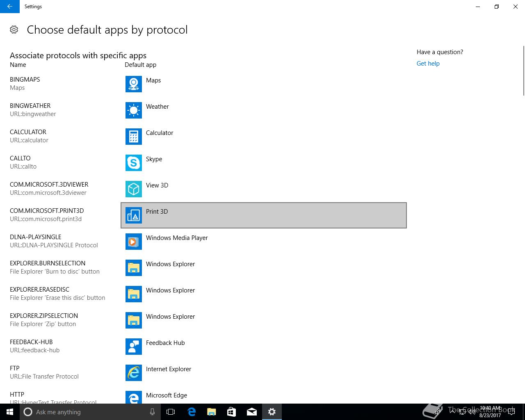Open File Explorer from the taskbar

[x=212, y=412]
